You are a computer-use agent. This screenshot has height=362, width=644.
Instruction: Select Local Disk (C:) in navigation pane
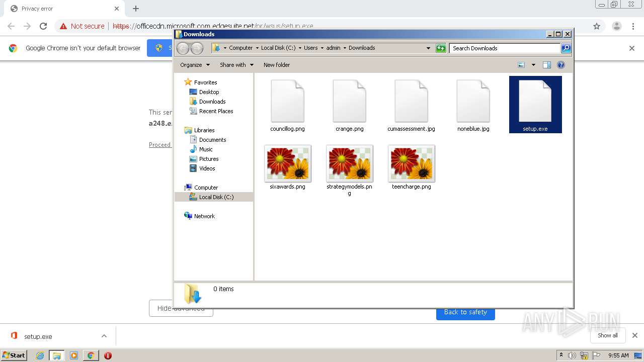point(214,197)
